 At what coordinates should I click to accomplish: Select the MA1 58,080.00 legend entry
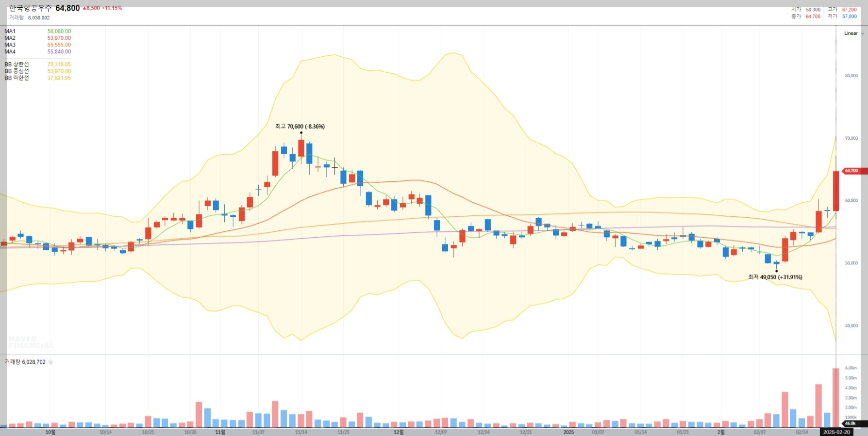(x=37, y=31)
